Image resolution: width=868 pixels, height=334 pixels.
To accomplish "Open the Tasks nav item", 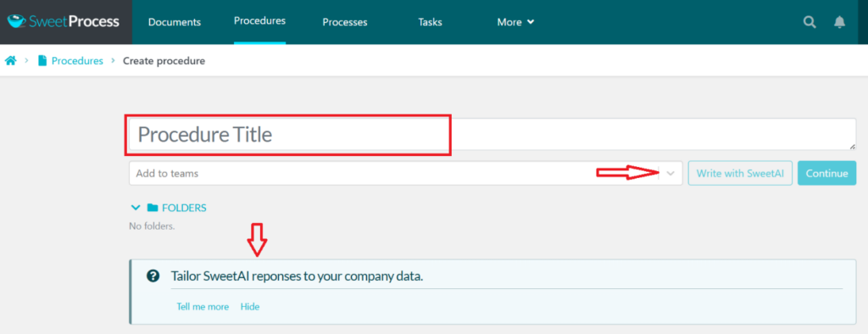I will click(430, 22).
